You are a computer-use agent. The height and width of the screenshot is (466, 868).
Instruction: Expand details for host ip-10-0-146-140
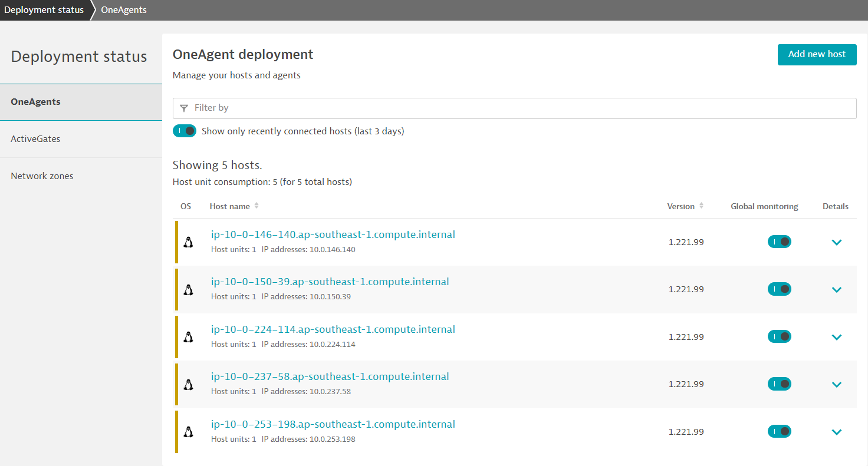(836, 242)
